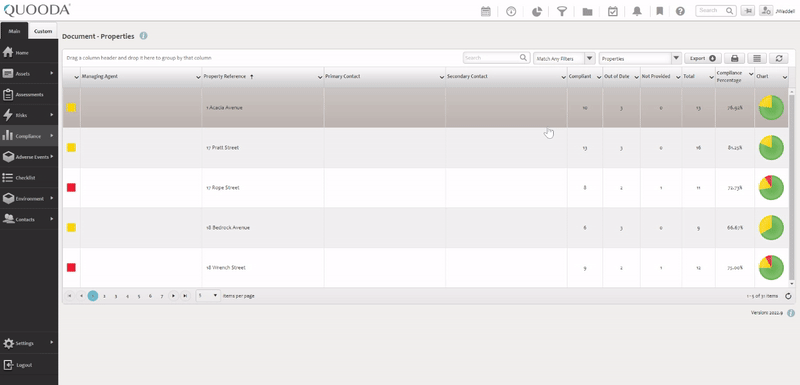This screenshot has height=385, width=800.
Task: Open the calendar checkmark tasks icon
Action: click(x=613, y=11)
